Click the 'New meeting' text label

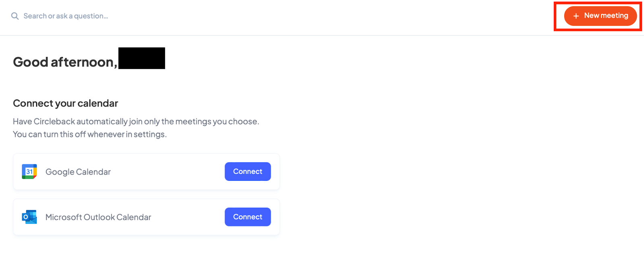click(606, 16)
